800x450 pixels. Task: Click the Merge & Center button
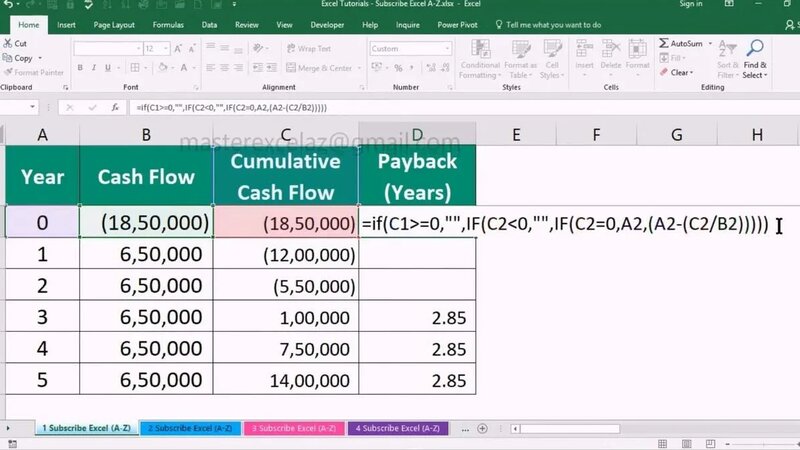pyautogui.click(x=319, y=68)
